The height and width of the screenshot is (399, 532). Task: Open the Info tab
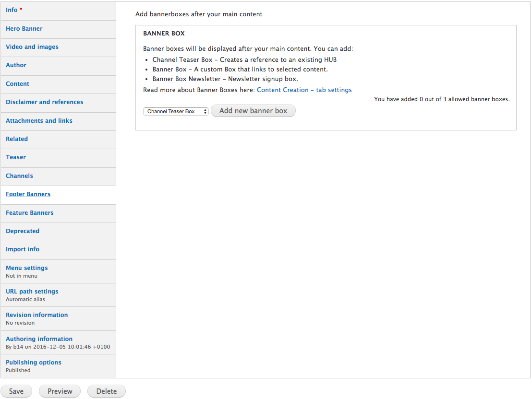tap(12, 10)
